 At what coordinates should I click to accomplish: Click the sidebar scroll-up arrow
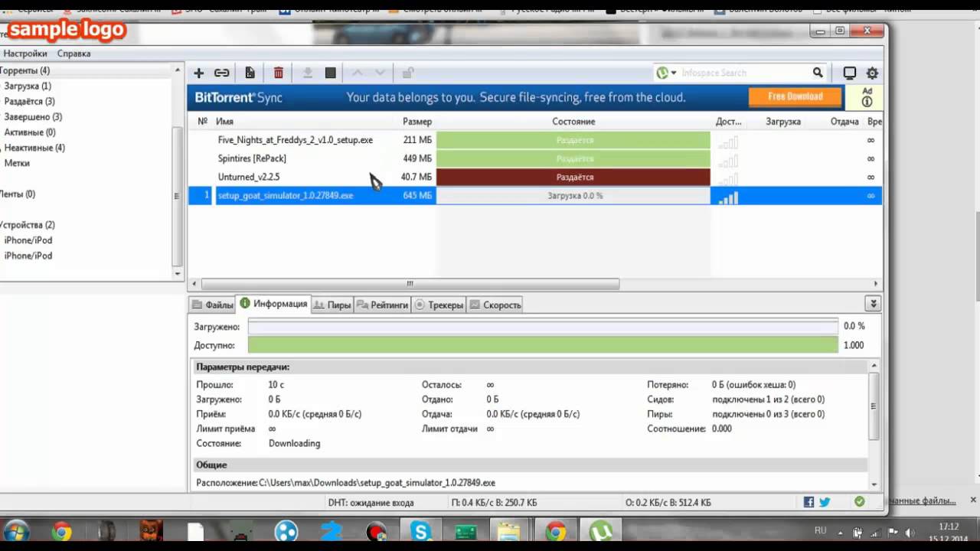click(178, 70)
